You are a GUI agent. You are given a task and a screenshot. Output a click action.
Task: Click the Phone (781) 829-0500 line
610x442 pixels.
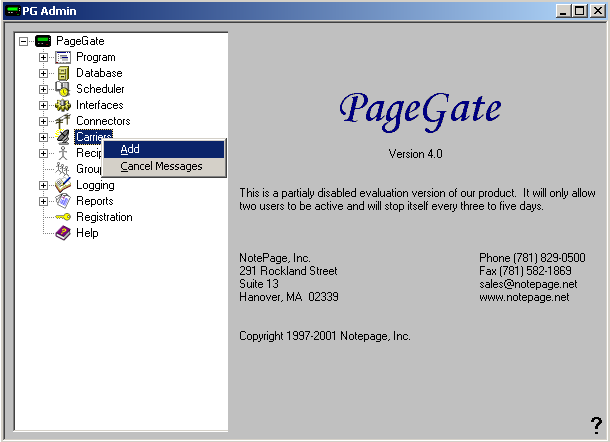532,258
